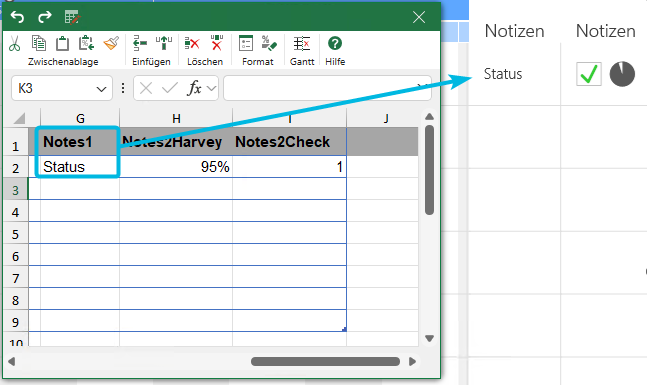Click the vertical scrollbar thumb

tap(429, 170)
